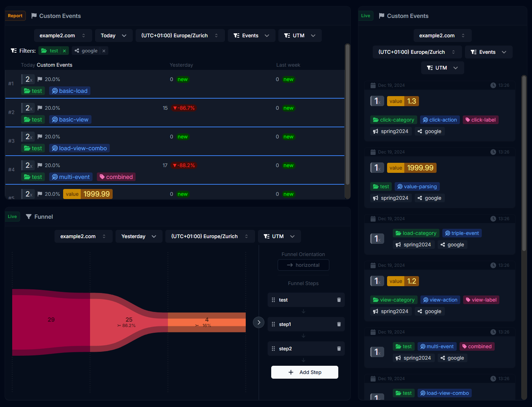Image resolution: width=532 pixels, height=407 pixels.
Task: Remove the 'google' filter chip
Action: [x=104, y=51]
